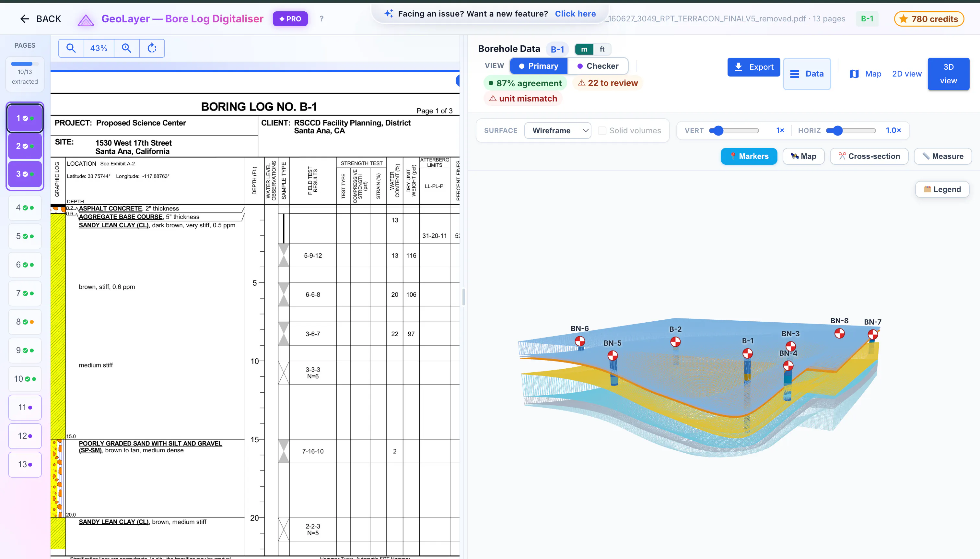
Task: Click the rotate page icon
Action: [x=152, y=48]
